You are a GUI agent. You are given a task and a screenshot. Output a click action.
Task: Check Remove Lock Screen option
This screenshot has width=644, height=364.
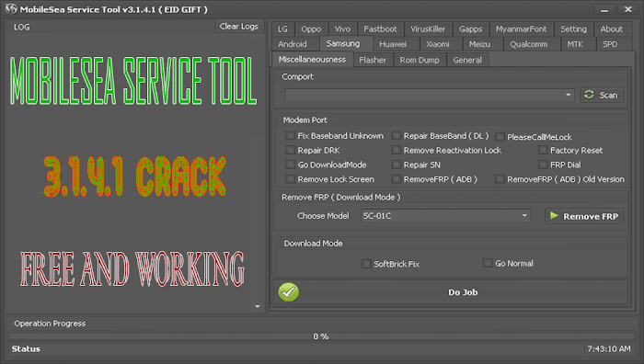[x=290, y=179]
